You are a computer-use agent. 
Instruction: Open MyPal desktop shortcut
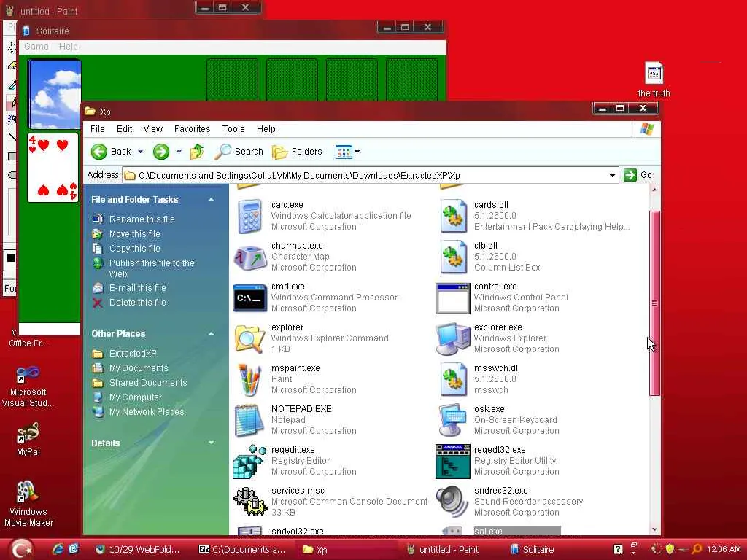click(28, 439)
